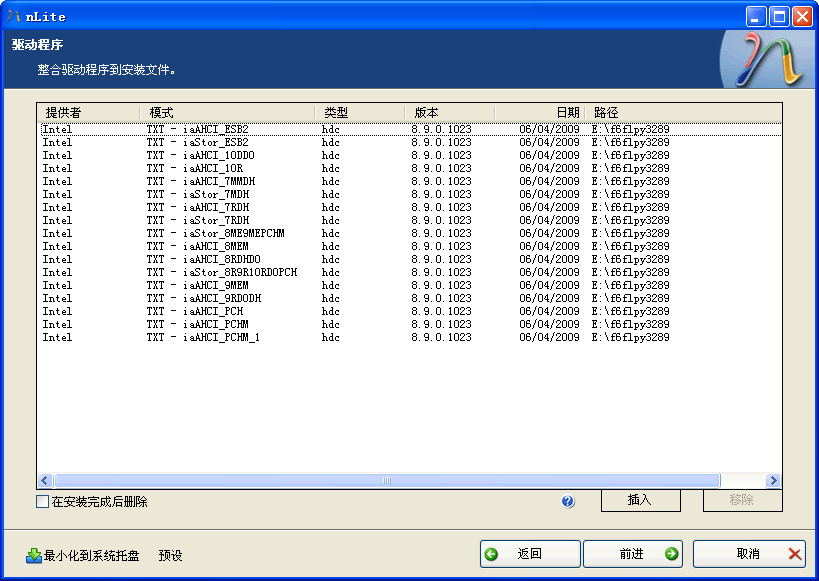Image resolution: width=819 pixels, height=581 pixels.
Task: Toggle 在安装完成后删除 checkbox
Action: [43, 502]
